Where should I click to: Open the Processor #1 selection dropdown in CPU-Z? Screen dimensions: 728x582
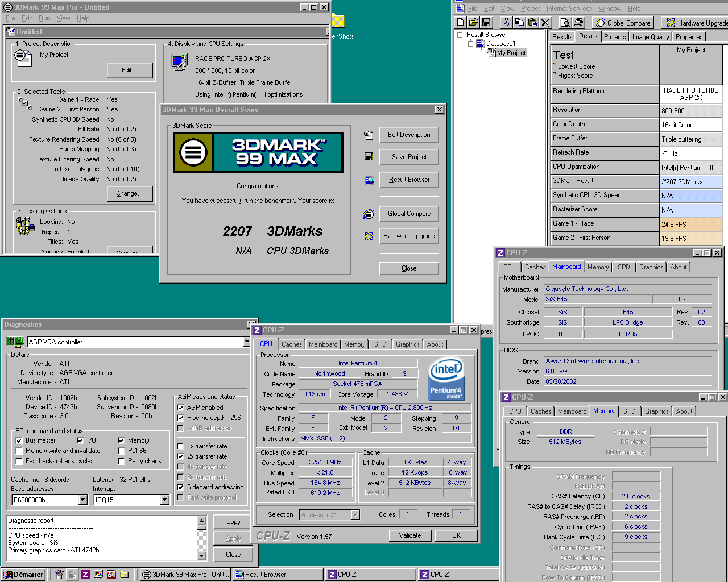355,515
